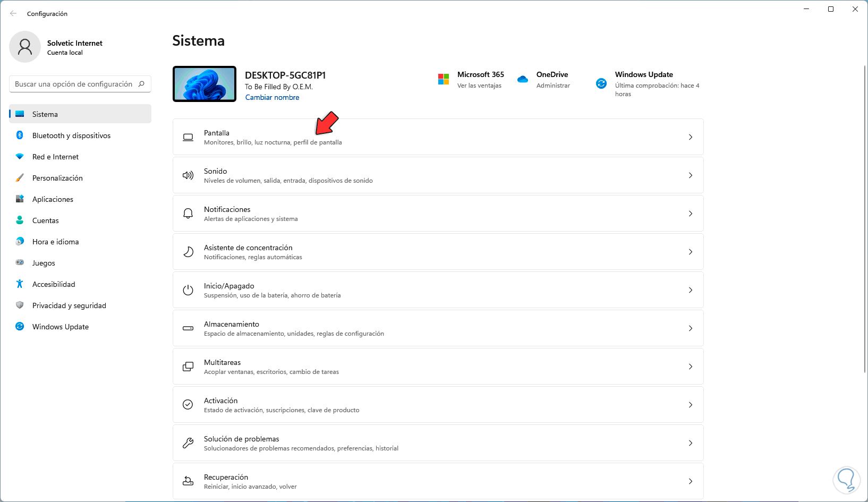Screen dimensions: 868x502
Task: Click the Bluetooth icon in the sidebar
Action: click(20, 135)
